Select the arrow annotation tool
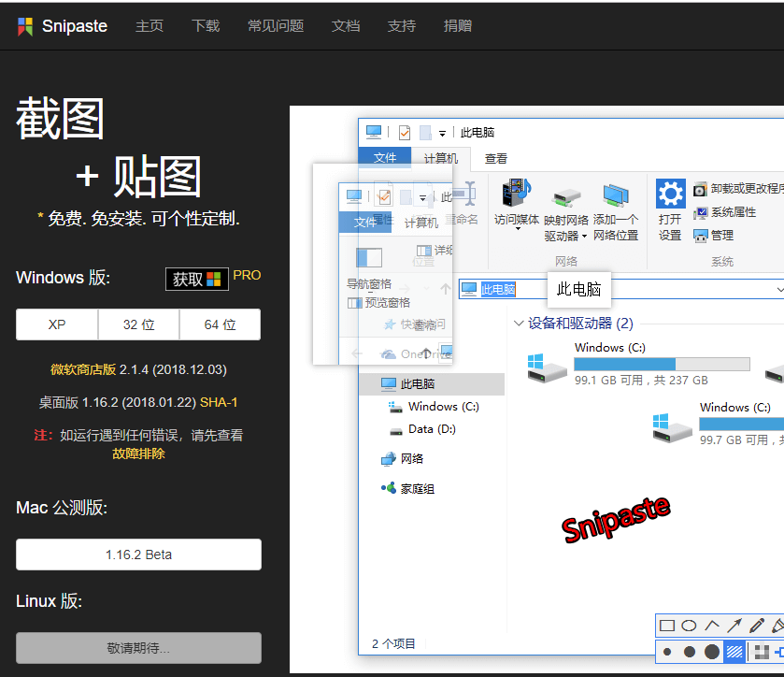Image resolution: width=784 pixels, height=677 pixels. (734, 626)
